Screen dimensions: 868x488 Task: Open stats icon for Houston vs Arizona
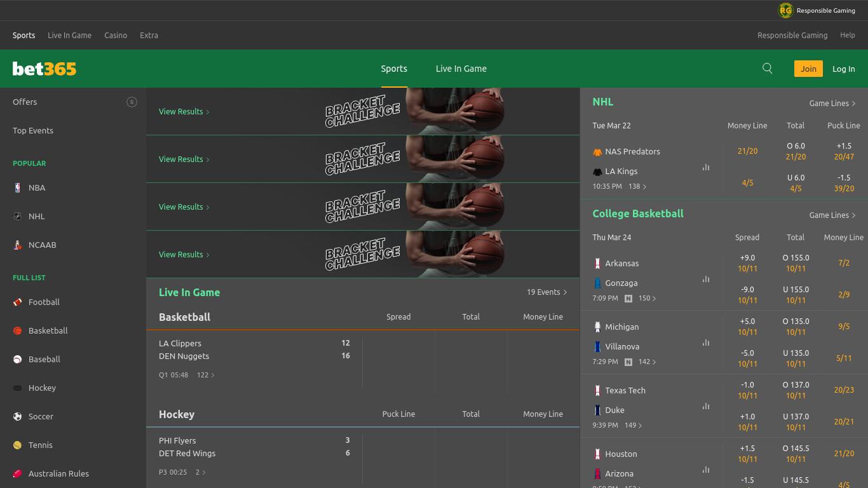(x=706, y=470)
